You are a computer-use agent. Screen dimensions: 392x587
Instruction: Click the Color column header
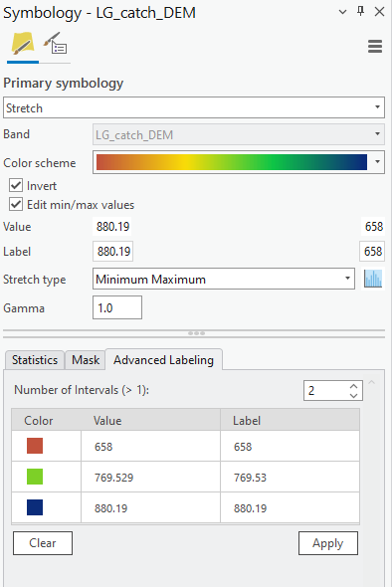point(47,420)
